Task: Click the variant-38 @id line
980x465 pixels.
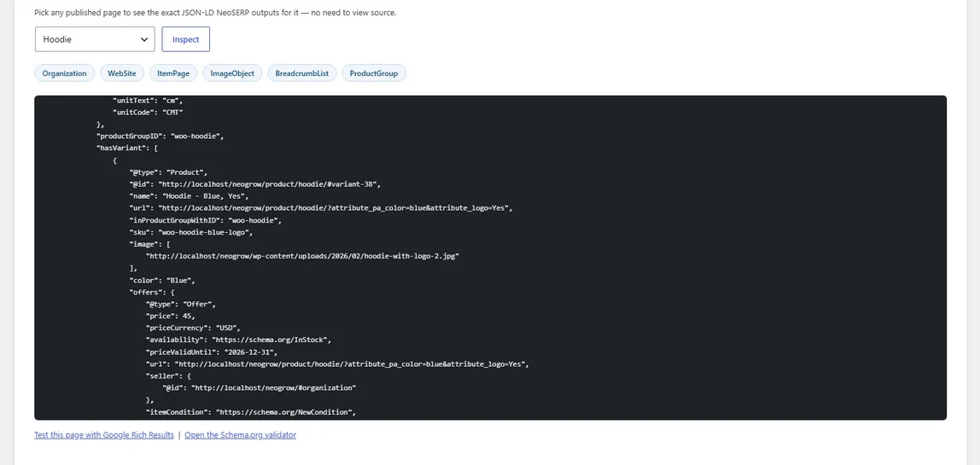Action: [x=255, y=184]
